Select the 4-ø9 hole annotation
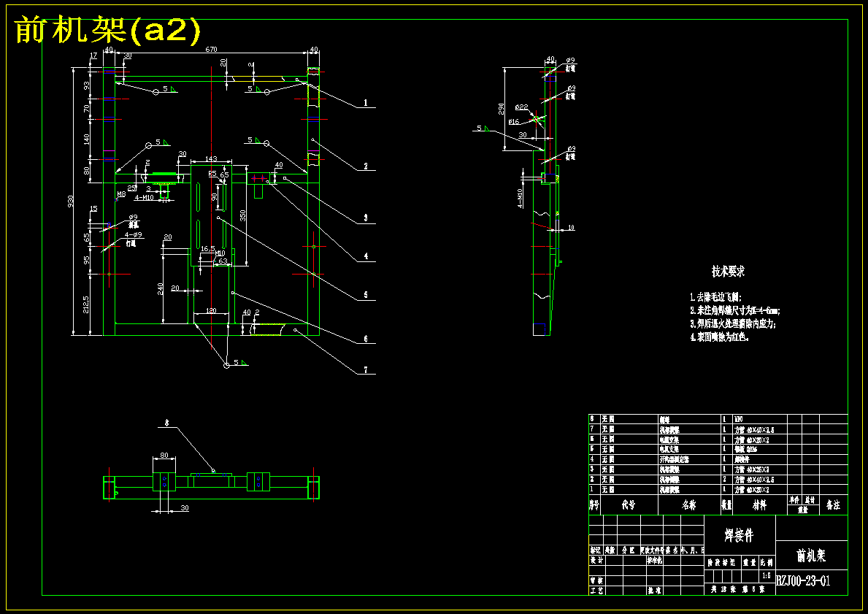The width and height of the screenshot is (868, 614). pos(134,235)
